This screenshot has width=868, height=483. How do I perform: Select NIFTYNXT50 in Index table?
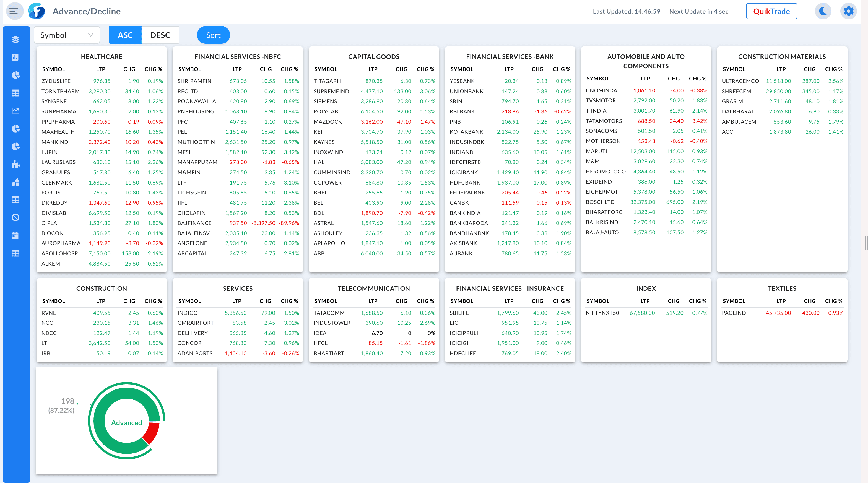click(x=602, y=313)
